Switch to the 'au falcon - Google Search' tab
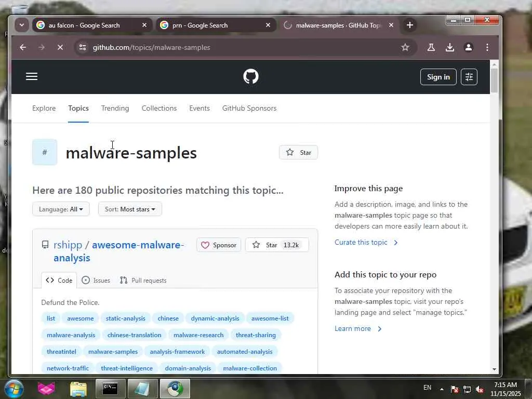The height and width of the screenshot is (399, 532). (x=91, y=25)
